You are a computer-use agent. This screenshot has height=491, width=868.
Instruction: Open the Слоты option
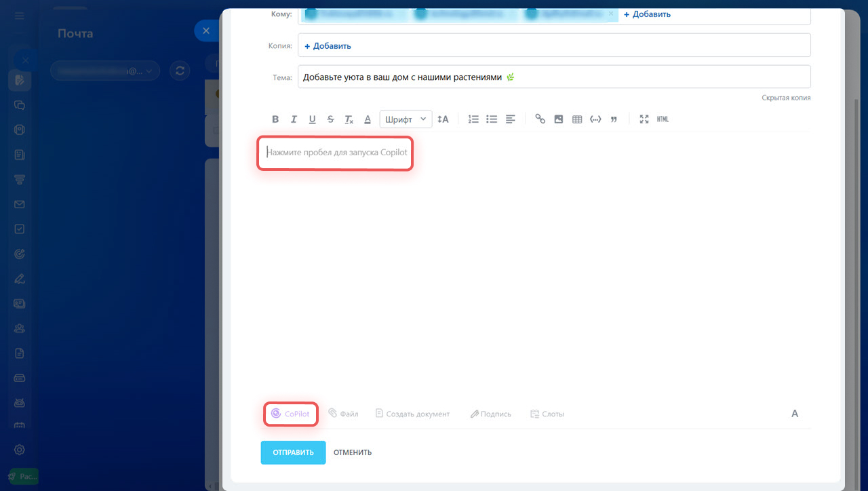tap(547, 414)
